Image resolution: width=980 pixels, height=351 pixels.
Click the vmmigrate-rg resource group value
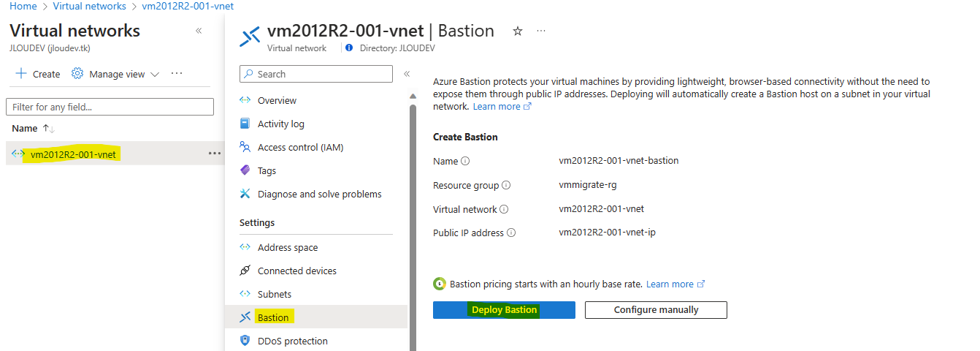(588, 185)
